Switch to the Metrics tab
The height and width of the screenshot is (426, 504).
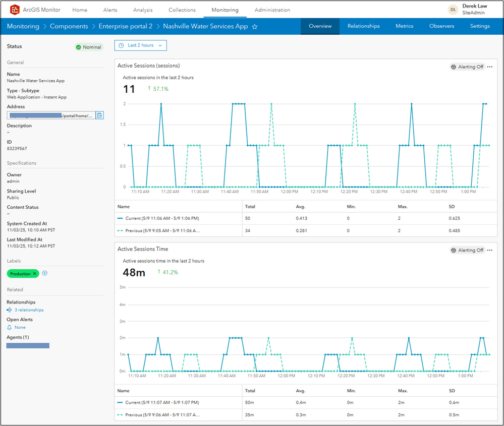(x=404, y=26)
